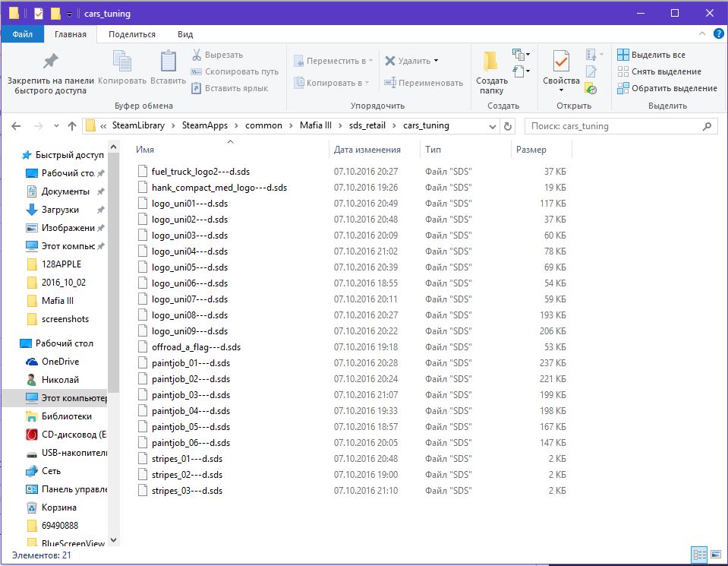
Task: Click the pin to Quick Access icon
Action: click(50, 62)
